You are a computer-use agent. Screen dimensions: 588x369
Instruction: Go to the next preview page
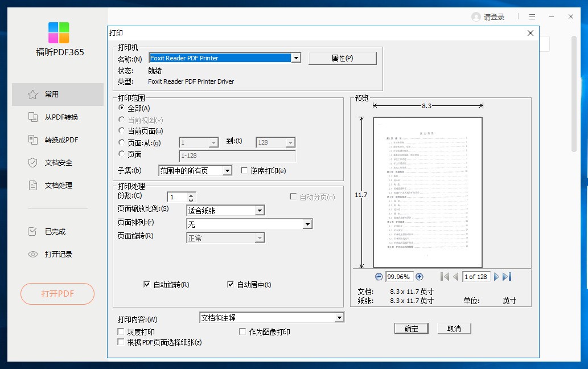click(495, 276)
